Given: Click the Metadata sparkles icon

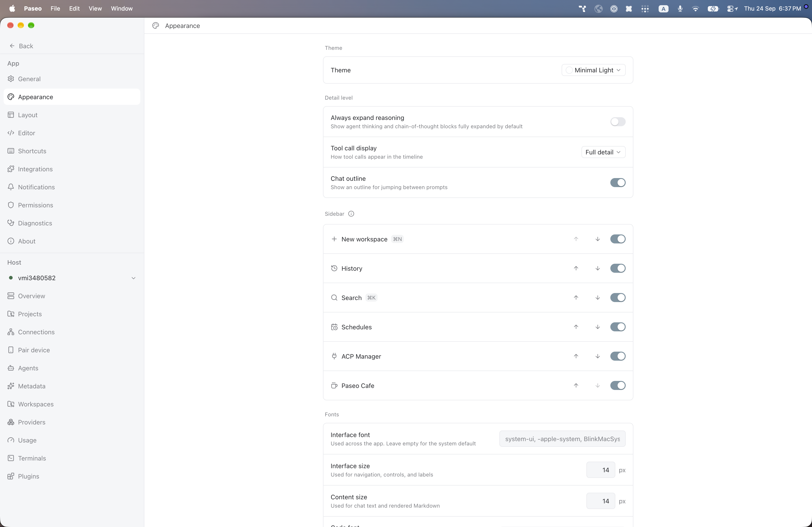Looking at the screenshot, I should [x=11, y=386].
